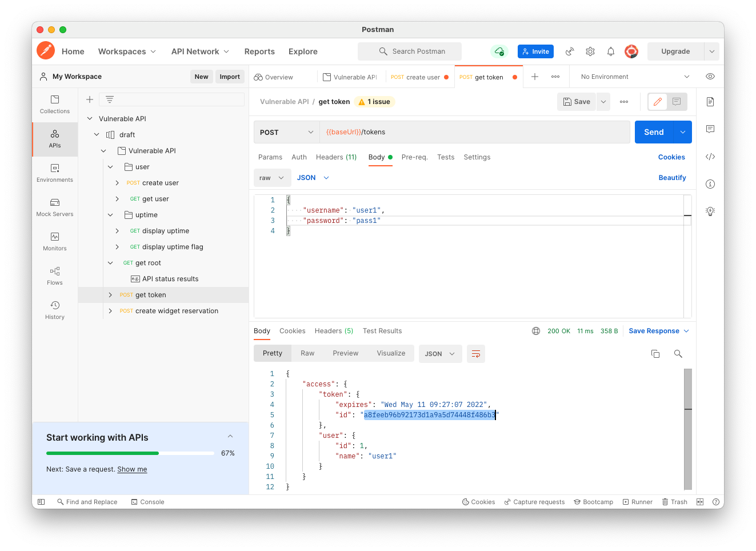
Task: Open the Comments icon in right sidebar
Action: (x=710, y=129)
